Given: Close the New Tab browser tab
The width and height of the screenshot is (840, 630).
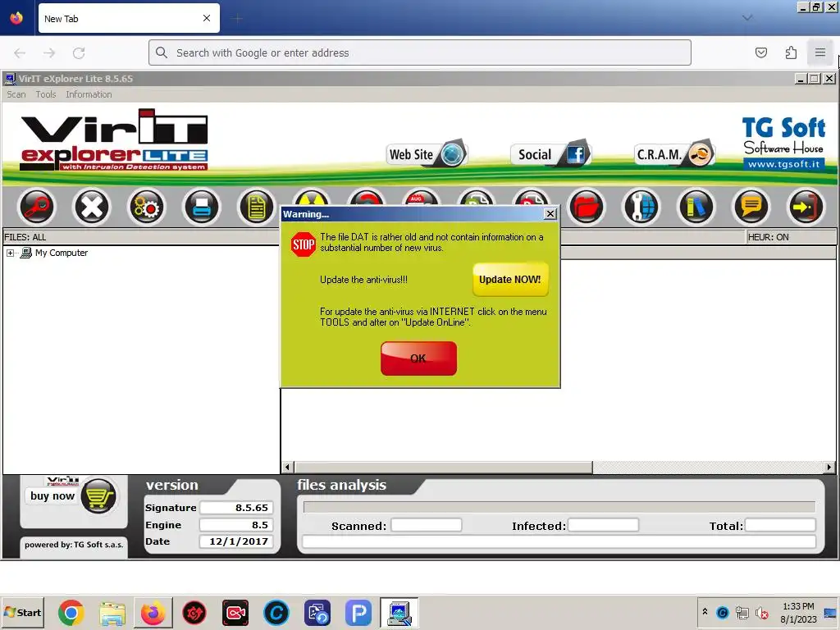Looking at the screenshot, I should tap(207, 18).
